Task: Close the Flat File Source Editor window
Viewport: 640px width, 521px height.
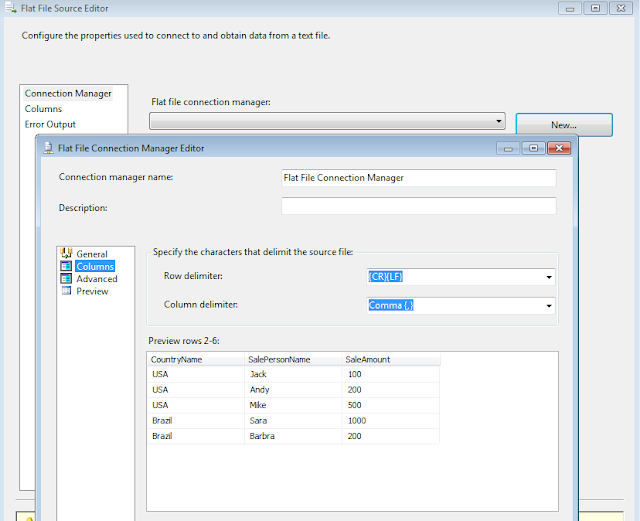Action: click(621, 8)
